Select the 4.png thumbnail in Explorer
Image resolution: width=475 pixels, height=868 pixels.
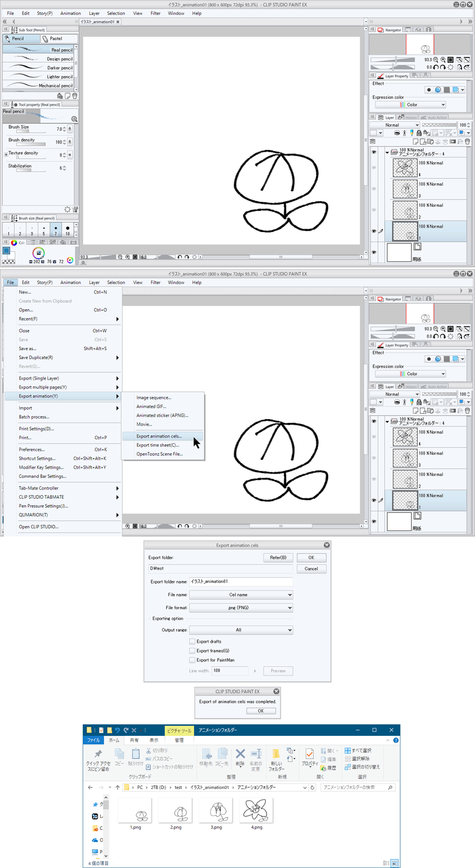[256, 813]
